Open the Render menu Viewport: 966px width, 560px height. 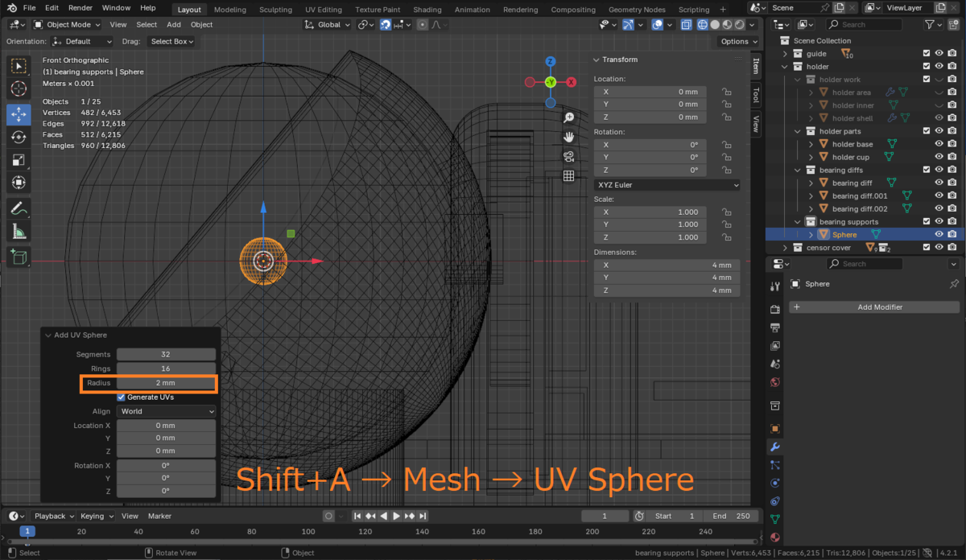coord(80,8)
